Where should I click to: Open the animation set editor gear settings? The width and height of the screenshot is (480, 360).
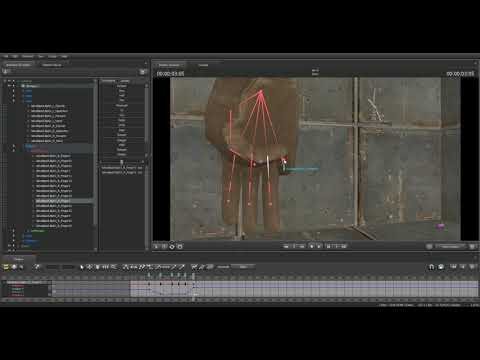point(142,72)
